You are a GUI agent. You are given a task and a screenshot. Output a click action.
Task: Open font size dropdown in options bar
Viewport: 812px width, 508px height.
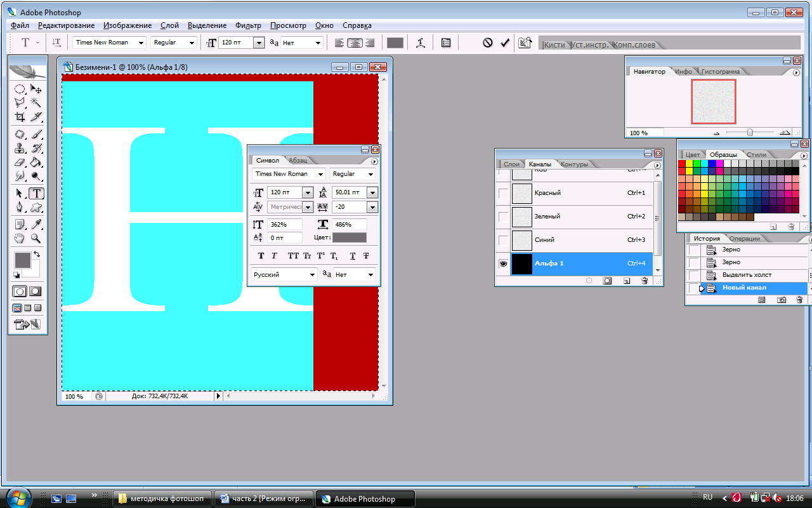[x=258, y=43]
